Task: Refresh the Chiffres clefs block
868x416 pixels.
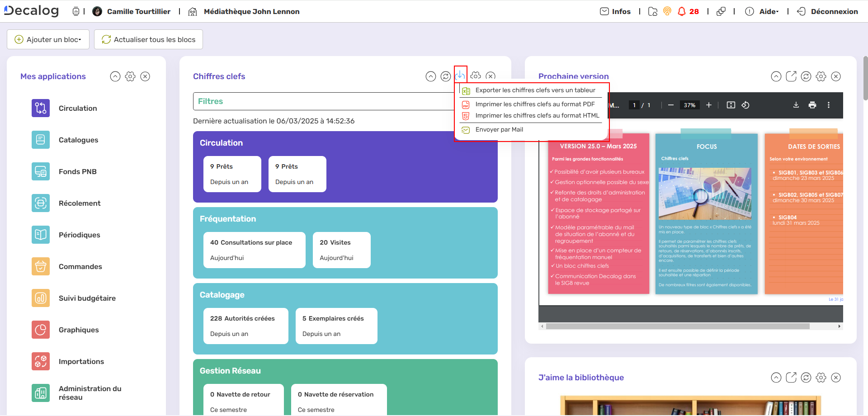Action: [445, 76]
